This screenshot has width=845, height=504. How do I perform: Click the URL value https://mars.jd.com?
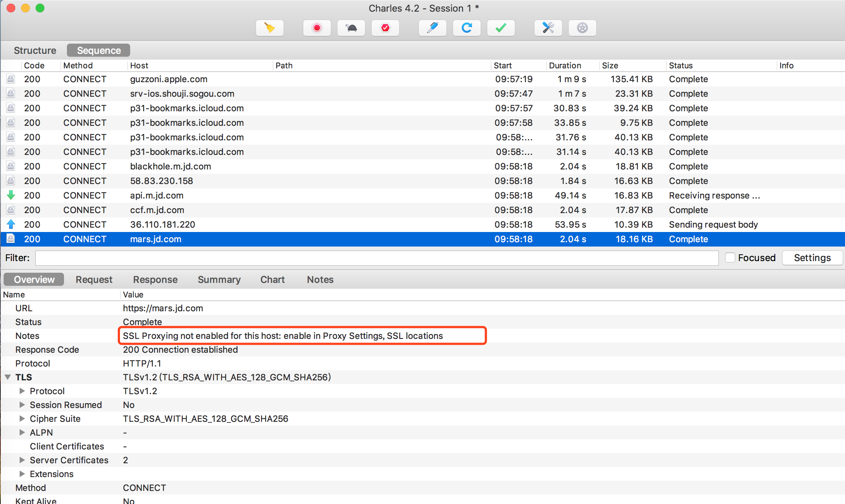tap(163, 308)
